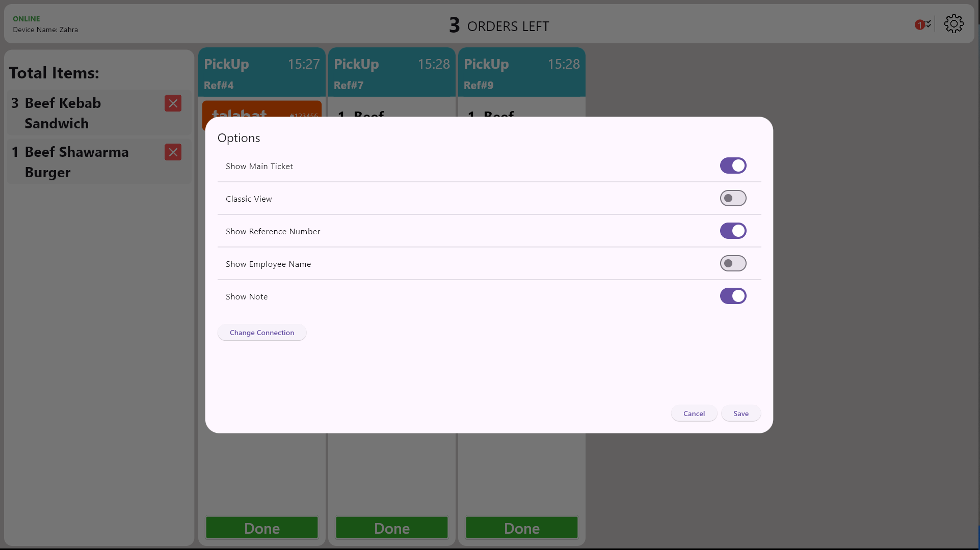Select the PickUp Ref#4 ticket header

(x=262, y=72)
